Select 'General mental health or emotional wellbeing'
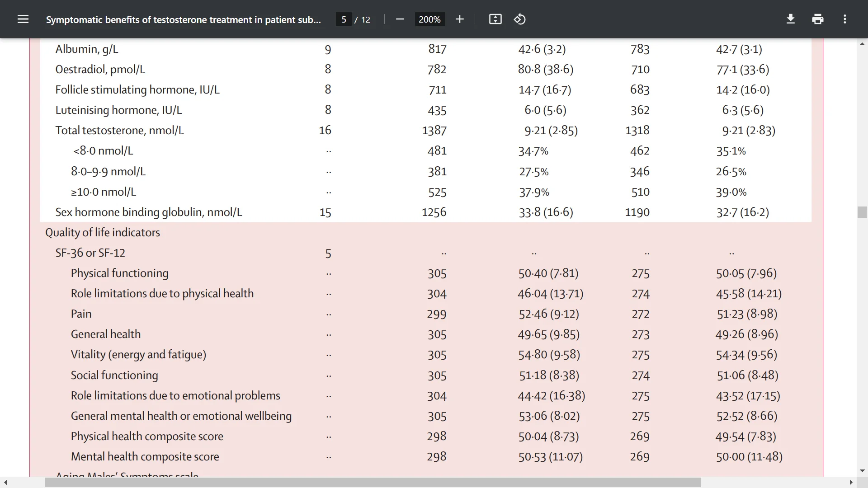The width and height of the screenshot is (868, 488). [x=181, y=416]
